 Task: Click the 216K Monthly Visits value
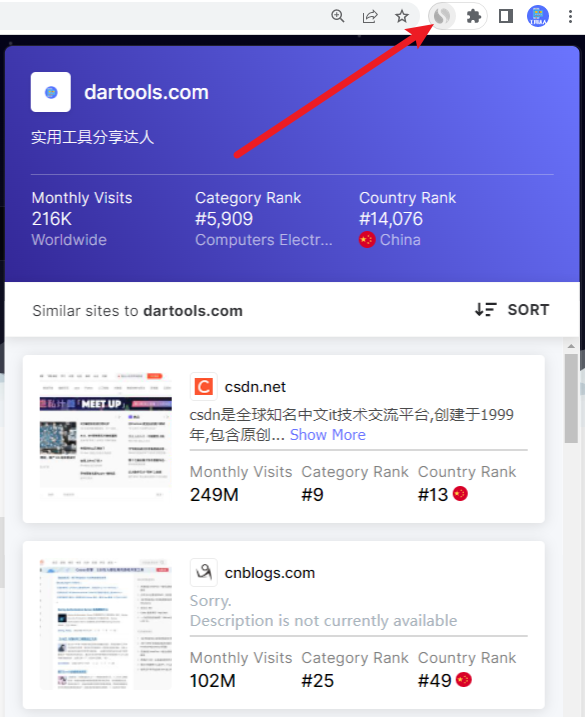pyautogui.click(x=52, y=219)
